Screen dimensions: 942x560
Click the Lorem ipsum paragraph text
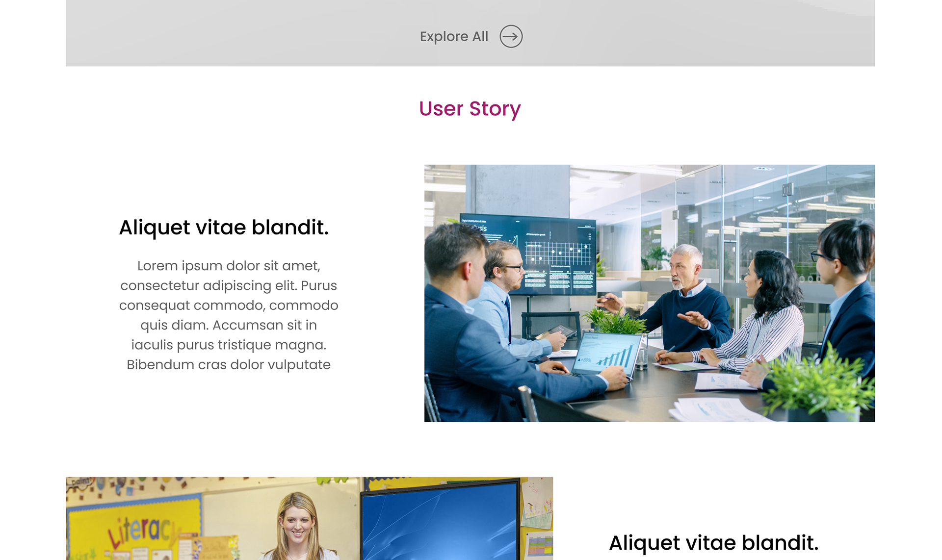coord(229,315)
